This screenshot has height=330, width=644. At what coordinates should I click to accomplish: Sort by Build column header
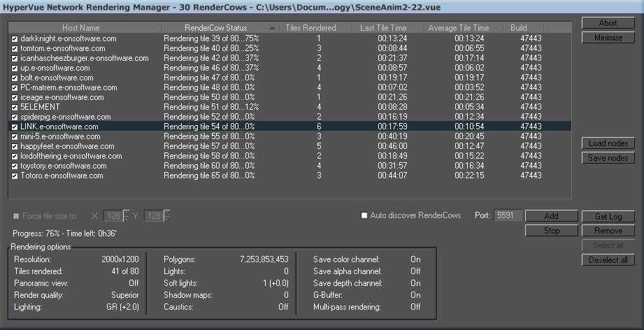[523, 28]
